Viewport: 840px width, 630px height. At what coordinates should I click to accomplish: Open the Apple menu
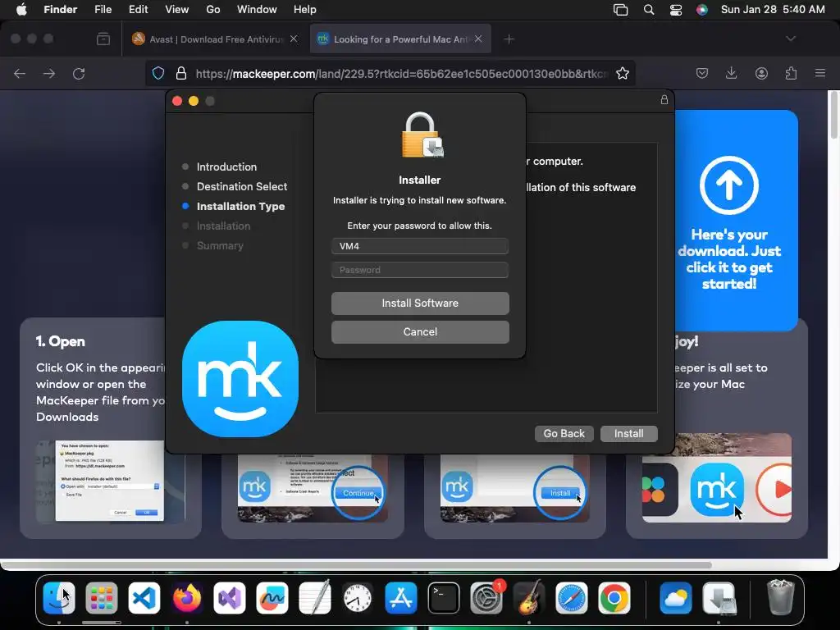[x=21, y=10]
